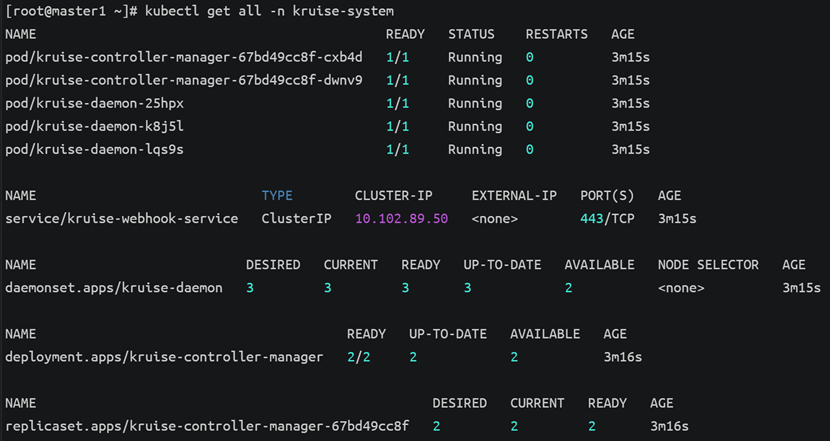Viewport: 830px width, 441px height.
Task: Click the daemonset AVAILABLE value 2
Action: pyautogui.click(x=569, y=288)
